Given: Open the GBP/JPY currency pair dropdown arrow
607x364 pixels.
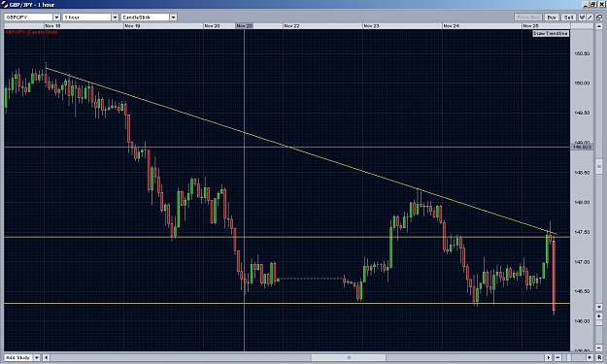Looking at the screenshot, I should pos(56,17).
